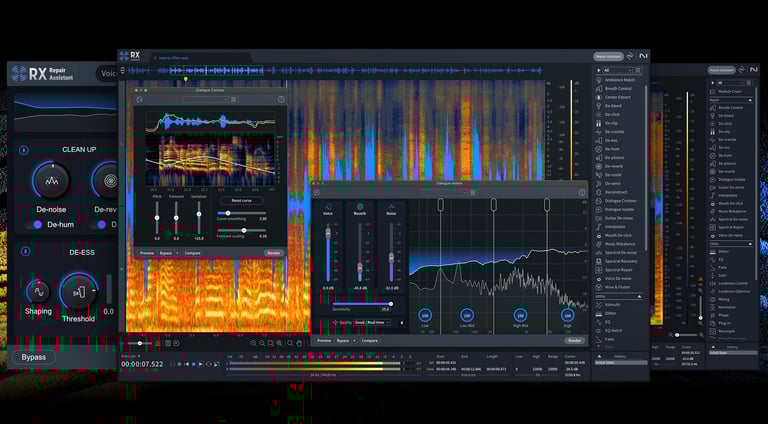Open the preset dropdown in Dialogue Contour
Viewport: 768px width, 424px height.
[206, 99]
